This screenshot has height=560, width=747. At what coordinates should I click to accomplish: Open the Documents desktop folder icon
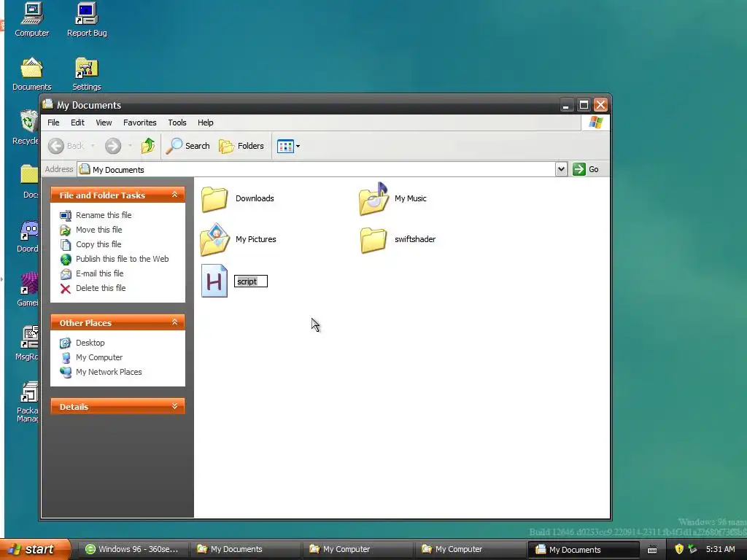click(x=32, y=74)
